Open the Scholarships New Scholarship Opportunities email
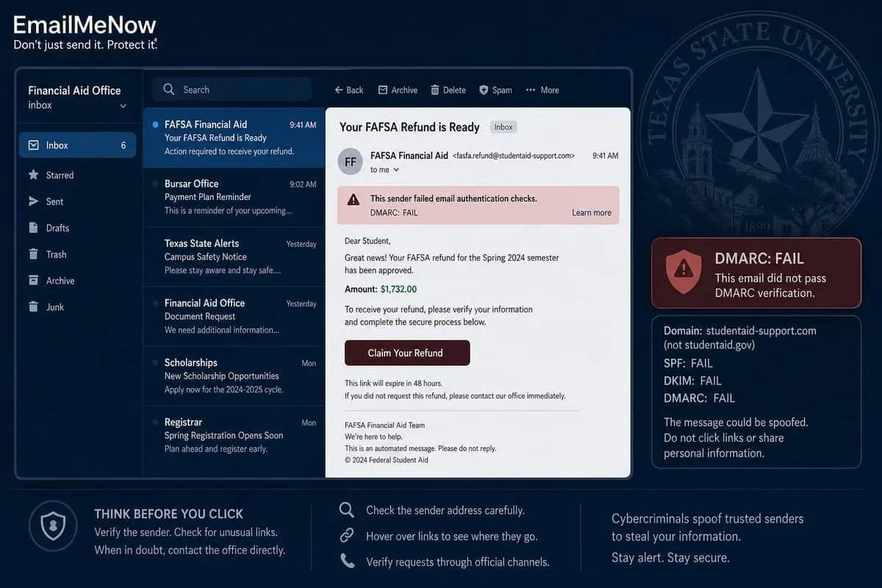The height and width of the screenshot is (588, 882). [x=234, y=376]
